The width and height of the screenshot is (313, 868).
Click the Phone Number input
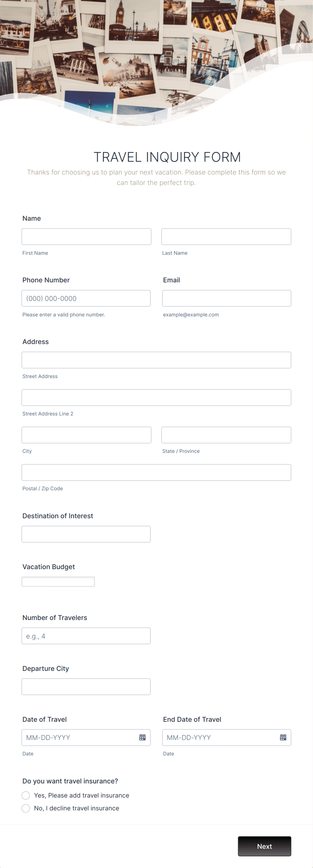(x=86, y=298)
